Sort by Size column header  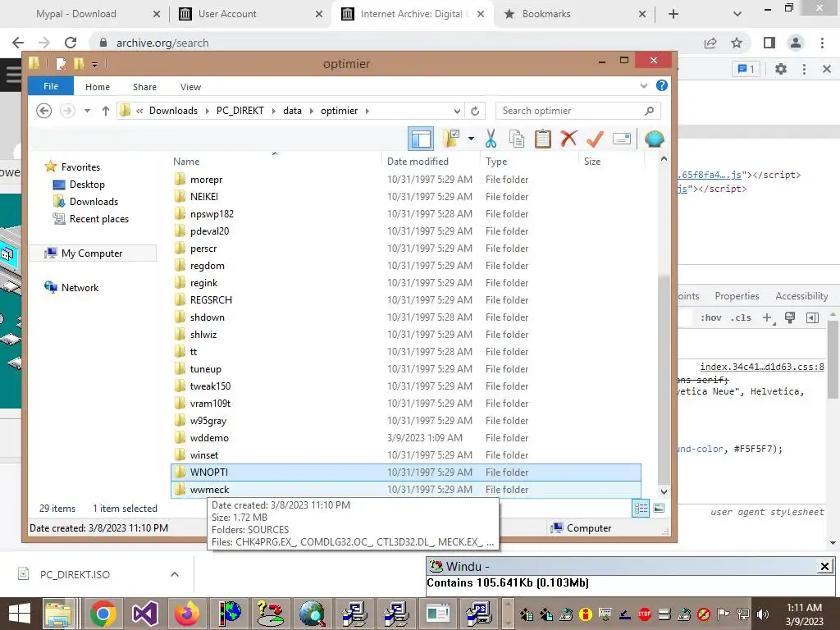(x=612, y=162)
